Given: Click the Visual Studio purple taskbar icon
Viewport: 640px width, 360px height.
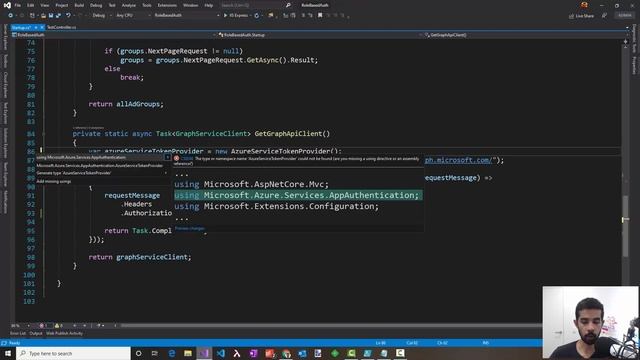Looking at the screenshot, I should 204,353.
